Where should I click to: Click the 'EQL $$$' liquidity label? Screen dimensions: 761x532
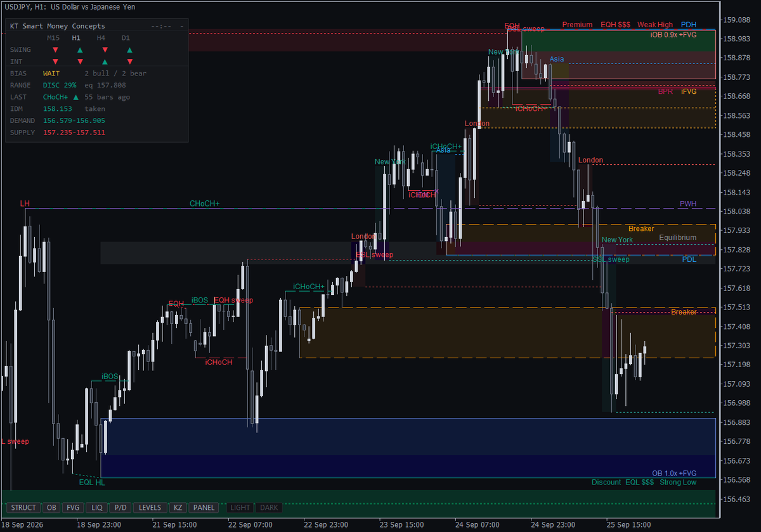point(639,483)
